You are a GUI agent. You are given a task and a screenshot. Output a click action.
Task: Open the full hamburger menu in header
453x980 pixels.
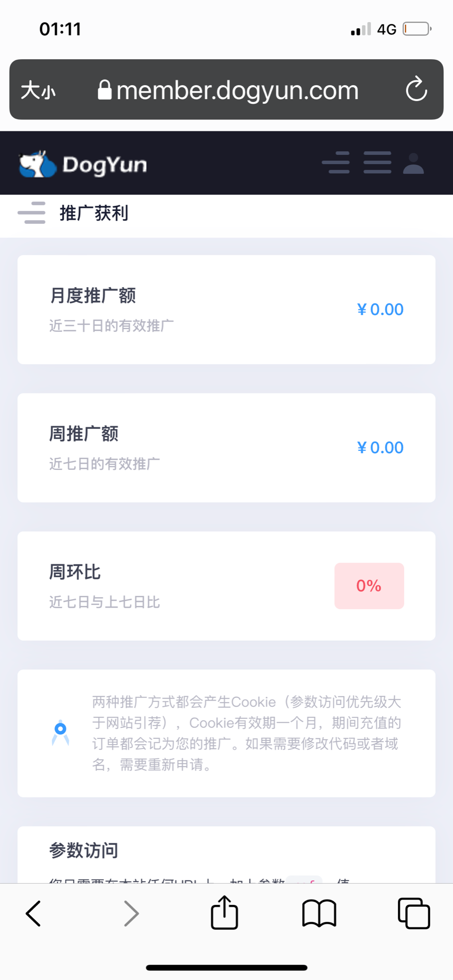pyautogui.click(x=377, y=163)
